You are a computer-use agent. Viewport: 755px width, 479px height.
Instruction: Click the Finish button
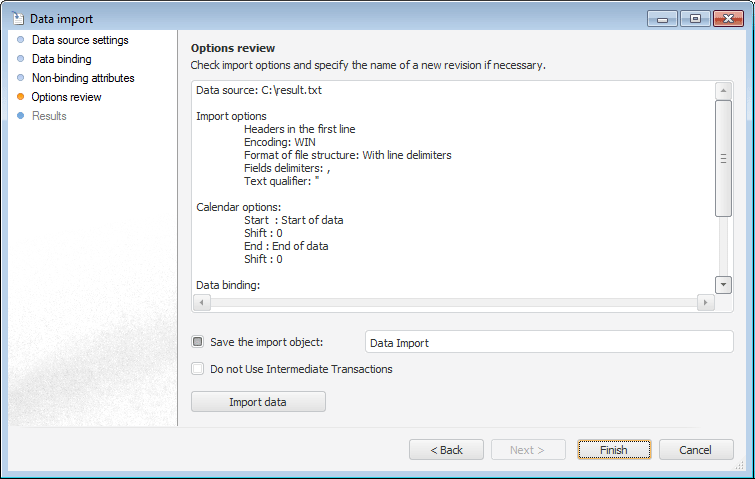(x=614, y=450)
